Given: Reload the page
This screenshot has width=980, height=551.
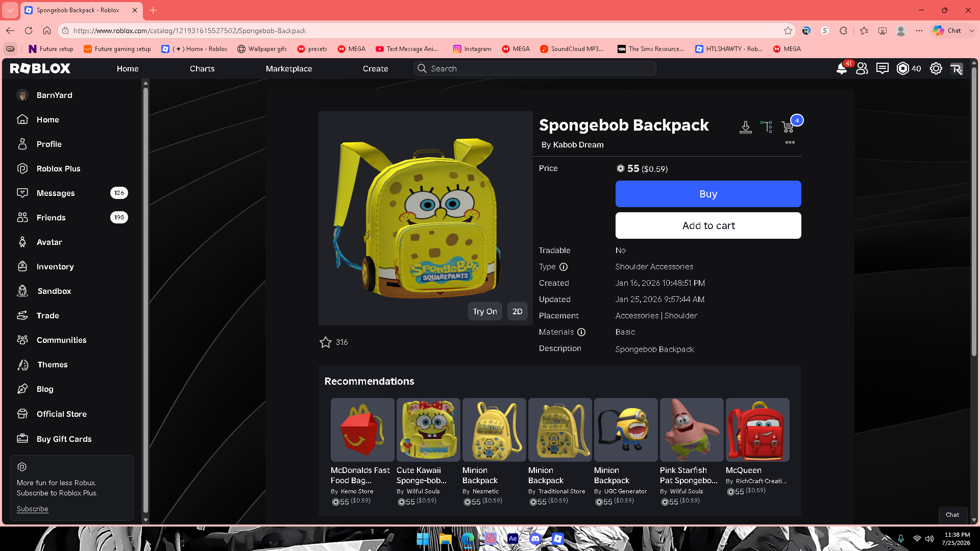Looking at the screenshot, I should (29, 31).
